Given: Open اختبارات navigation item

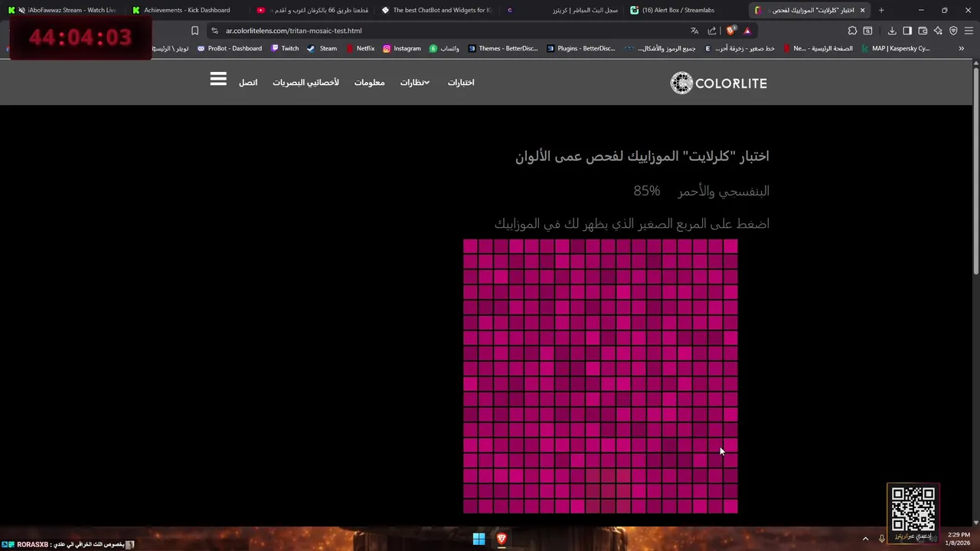Looking at the screenshot, I should point(461,82).
